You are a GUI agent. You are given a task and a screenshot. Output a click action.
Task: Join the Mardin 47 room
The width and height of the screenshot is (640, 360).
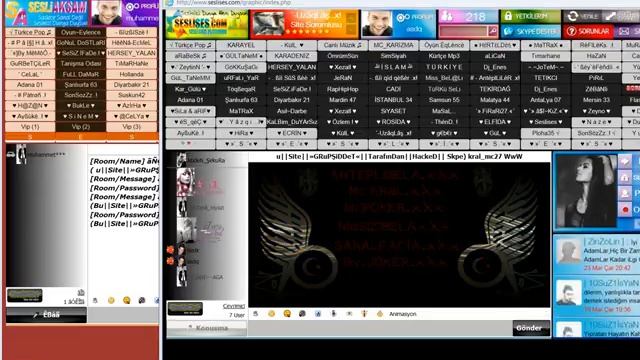point(342,100)
